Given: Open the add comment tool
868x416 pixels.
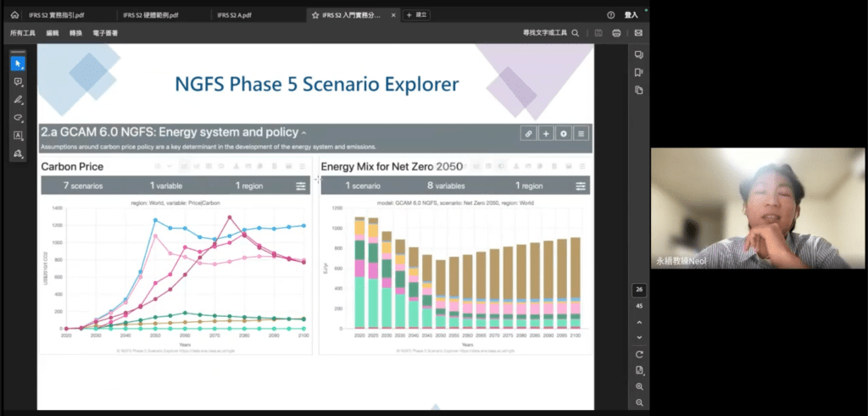Looking at the screenshot, I should click(x=18, y=81).
